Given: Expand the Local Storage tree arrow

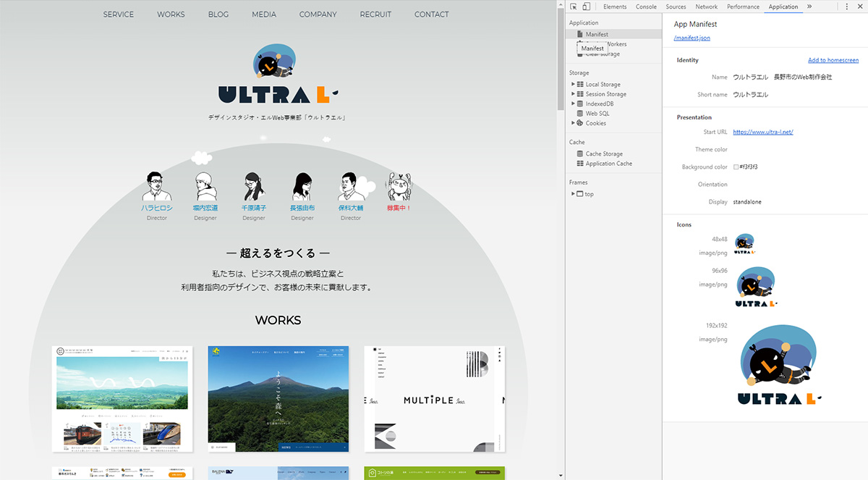Looking at the screenshot, I should (573, 85).
